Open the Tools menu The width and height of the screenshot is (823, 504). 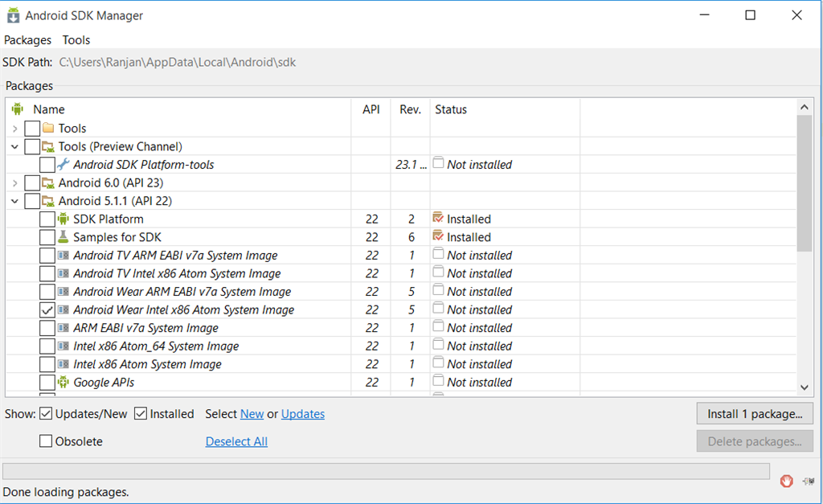point(76,40)
